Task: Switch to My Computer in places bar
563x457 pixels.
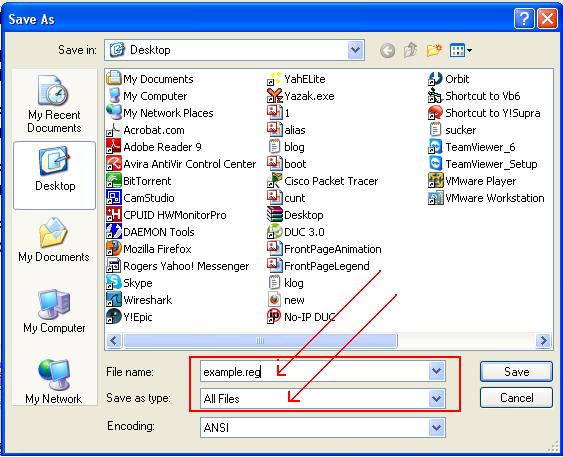Action: point(54,312)
